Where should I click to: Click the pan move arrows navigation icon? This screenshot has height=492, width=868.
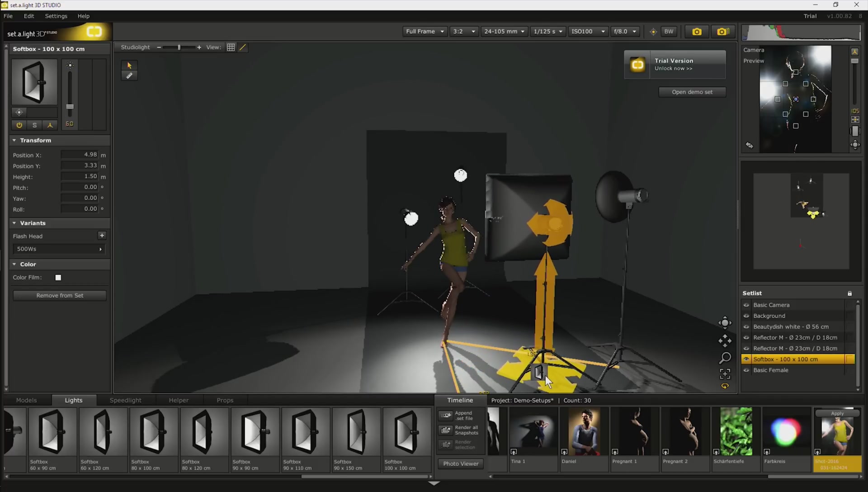[x=725, y=341]
